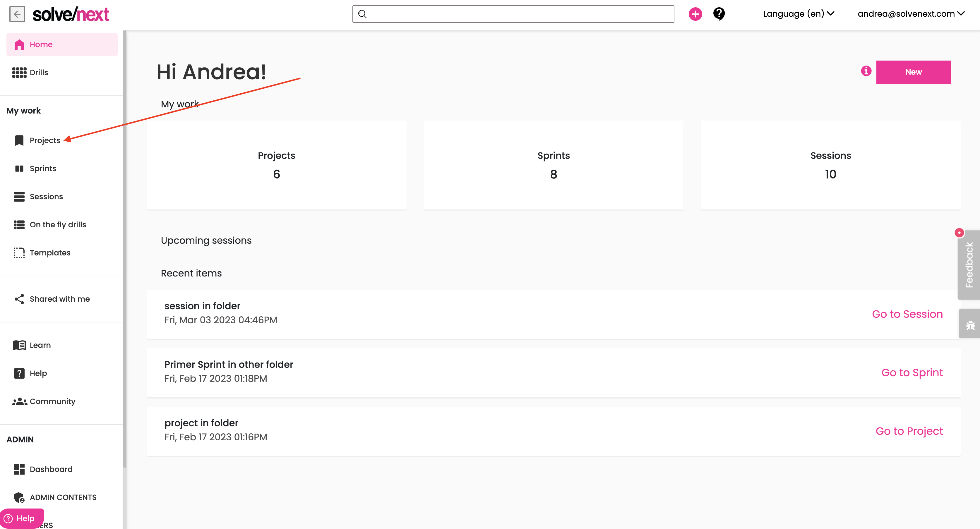Image resolution: width=980 pixels, height=529 pixels.
Task: Click the pink info icon beside New
Action: tap(866, 71)
